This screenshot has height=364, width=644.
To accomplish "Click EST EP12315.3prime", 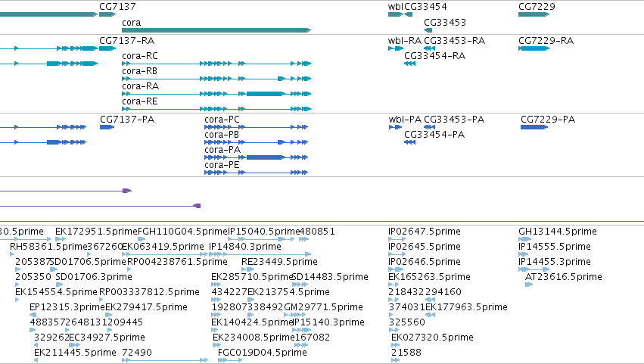I will pos(67,308).
